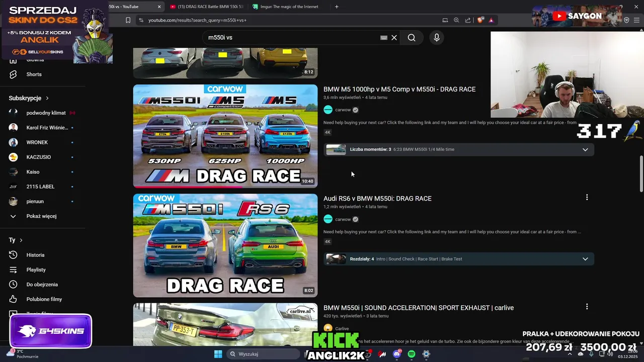
Task: Click the Brave VPN shield icon in the toolbar
Action: pos(626,20)
